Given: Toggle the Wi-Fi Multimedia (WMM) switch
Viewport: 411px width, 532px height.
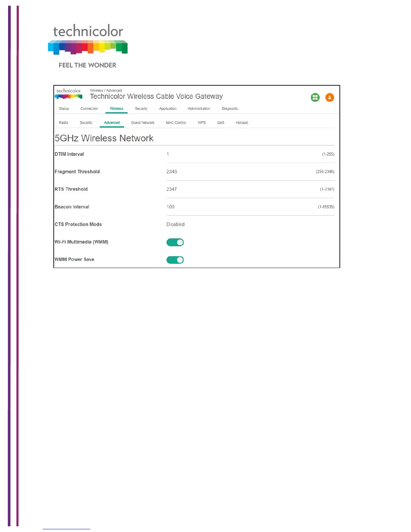Looking at the screenshot, I should pos(175,242).
